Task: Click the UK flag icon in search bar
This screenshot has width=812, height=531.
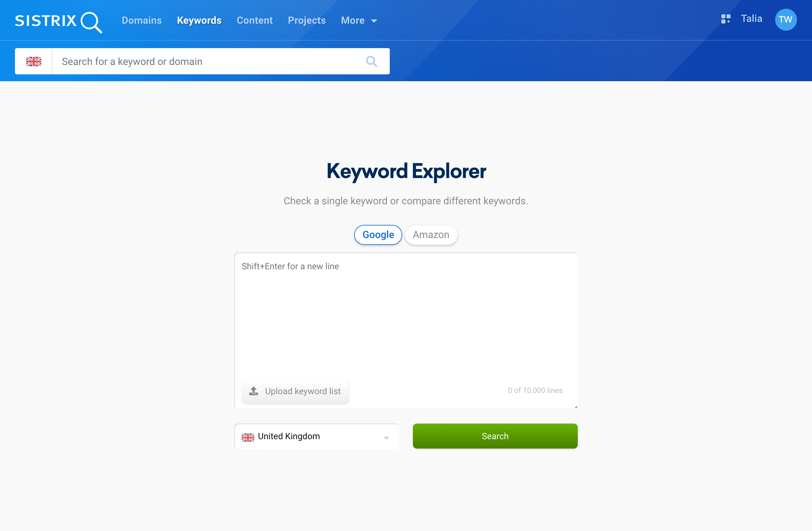Action: click(33, 61)
